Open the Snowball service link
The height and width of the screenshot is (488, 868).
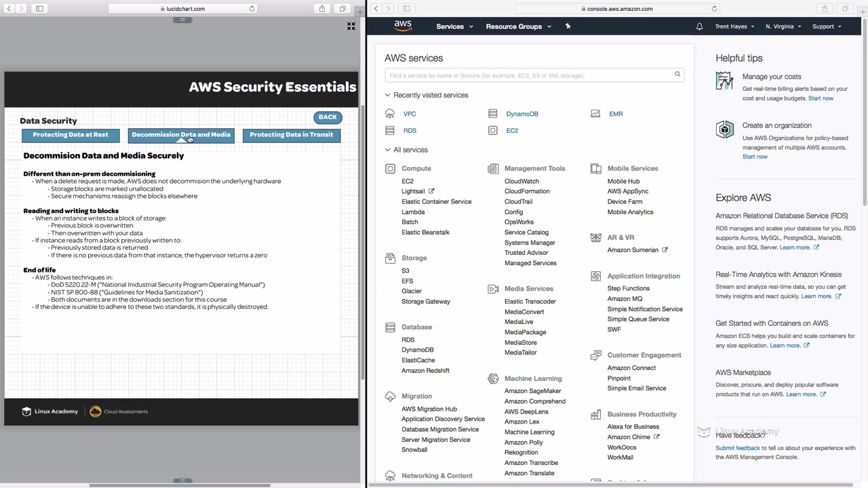pyautogui.click(x=414, y=450)
